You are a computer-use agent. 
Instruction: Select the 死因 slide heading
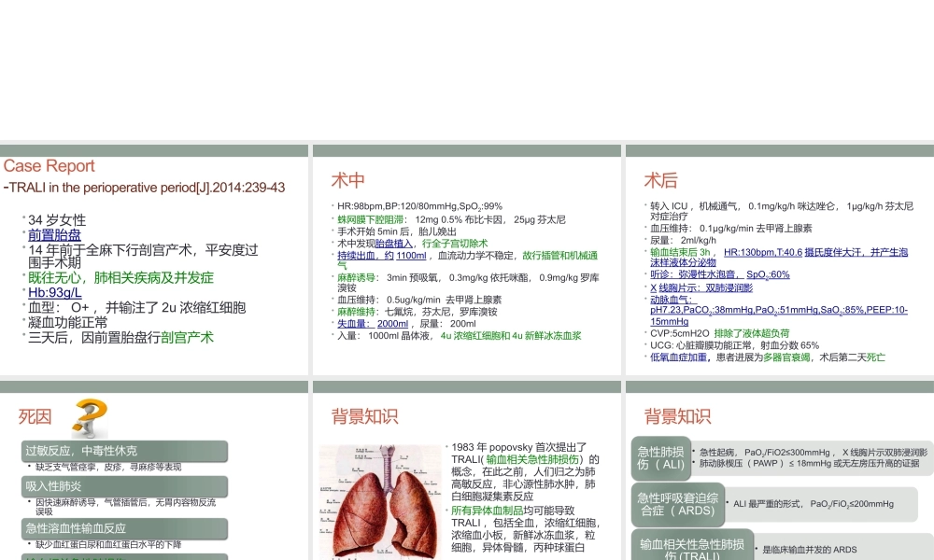click(35, 416)
